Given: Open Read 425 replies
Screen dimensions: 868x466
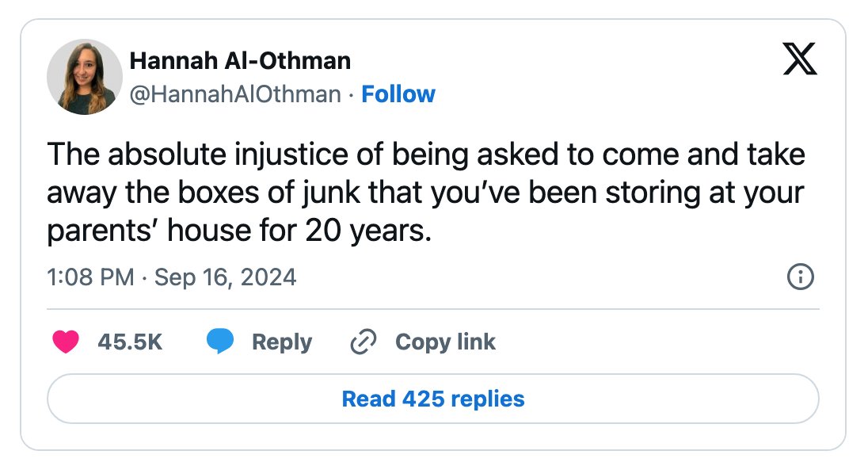Looking at the screenshot, I should [433, 399].
